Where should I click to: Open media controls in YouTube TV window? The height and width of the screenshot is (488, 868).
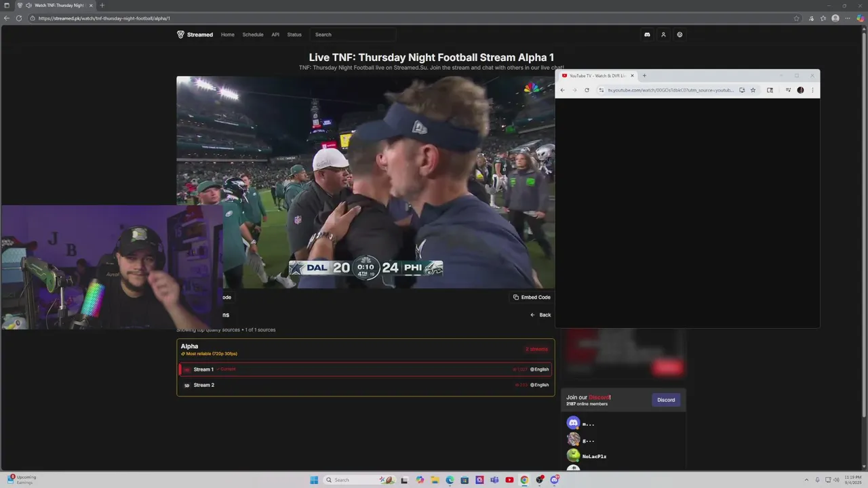[788, 90]
